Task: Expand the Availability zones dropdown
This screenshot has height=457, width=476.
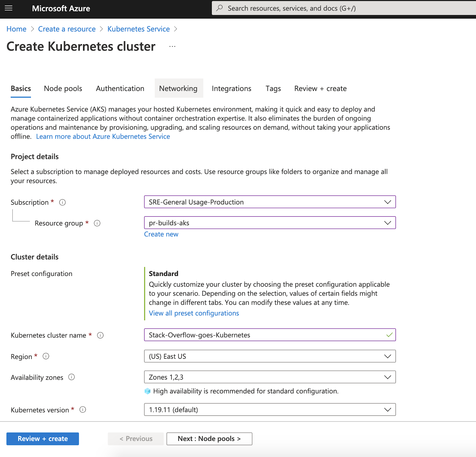Action: tap(270, 377)
